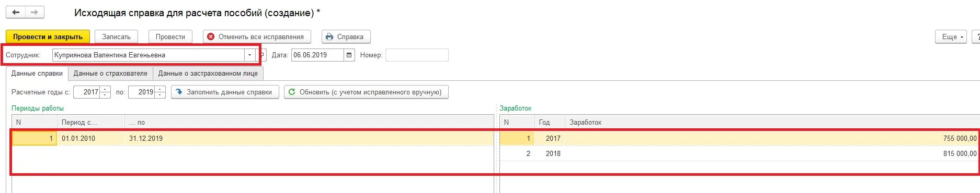Switch to Данные о страхователе tab
Image resolution: width=980 pixels, height=193 pixels.
point(110,74)
